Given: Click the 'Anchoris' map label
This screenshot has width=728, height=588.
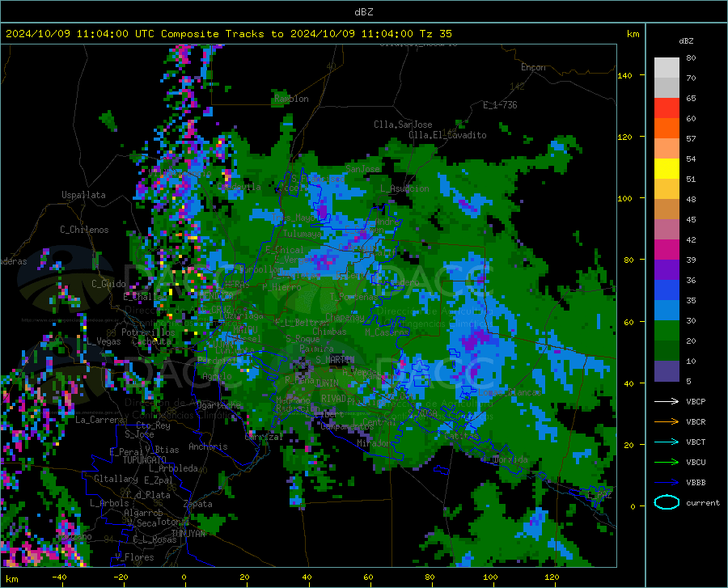Looking at the screenshot, I should 208,446.
